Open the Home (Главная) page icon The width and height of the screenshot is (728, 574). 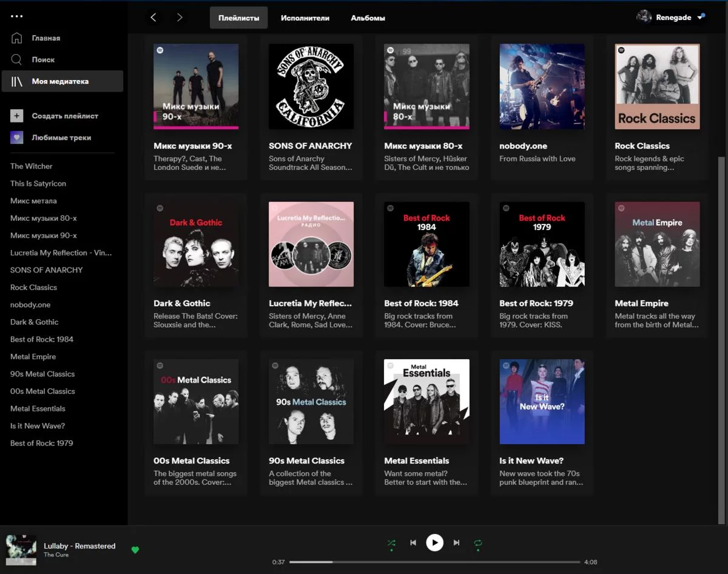[17, 38]
